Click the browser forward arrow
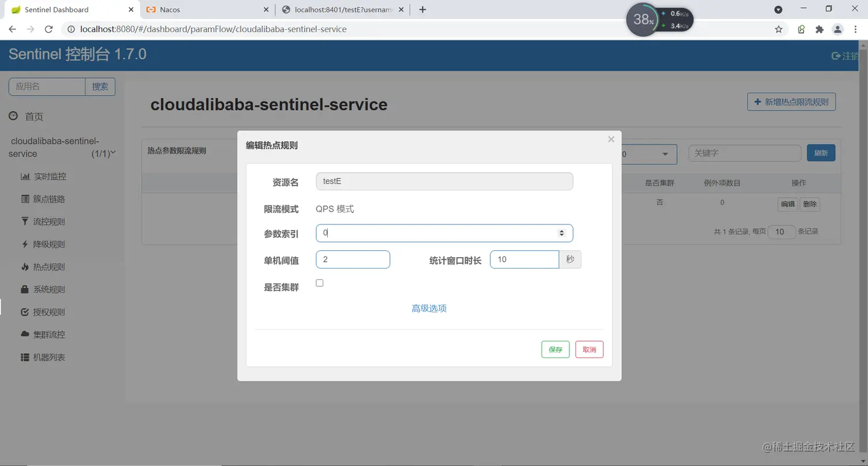Viewport: 868px width, 466px height. click(x=30, y=29)
